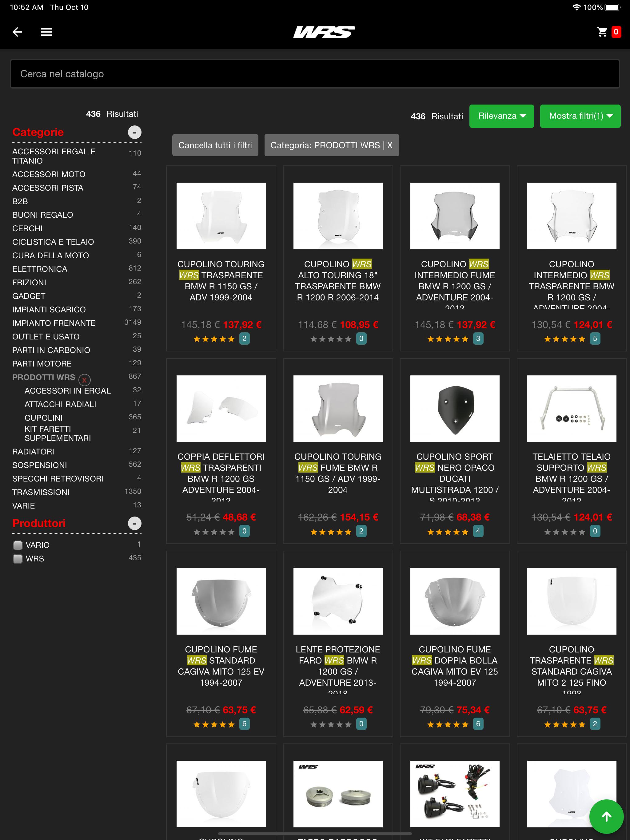Open Coppia Deflettori WRS product image
630x840 pixels.
click(x=221, y=409)
